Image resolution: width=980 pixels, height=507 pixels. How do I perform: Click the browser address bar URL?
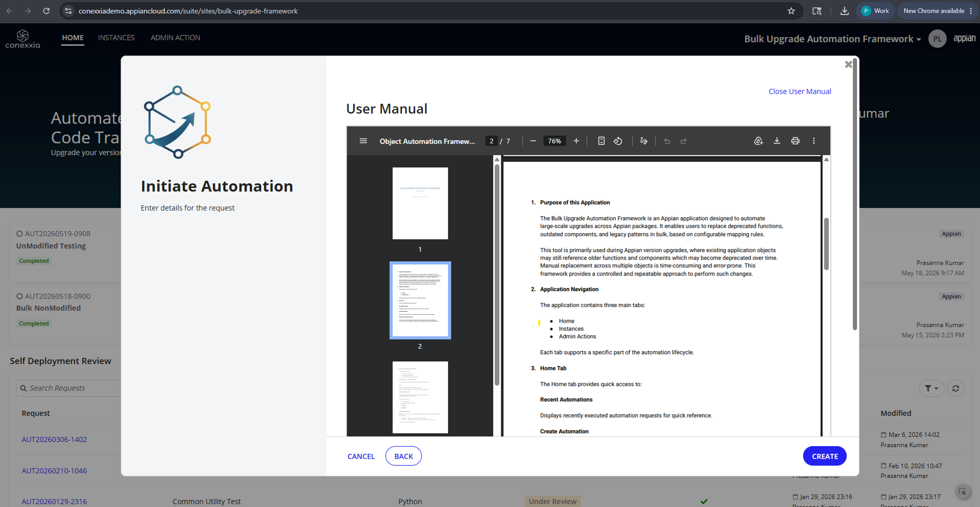coord(188,11)
